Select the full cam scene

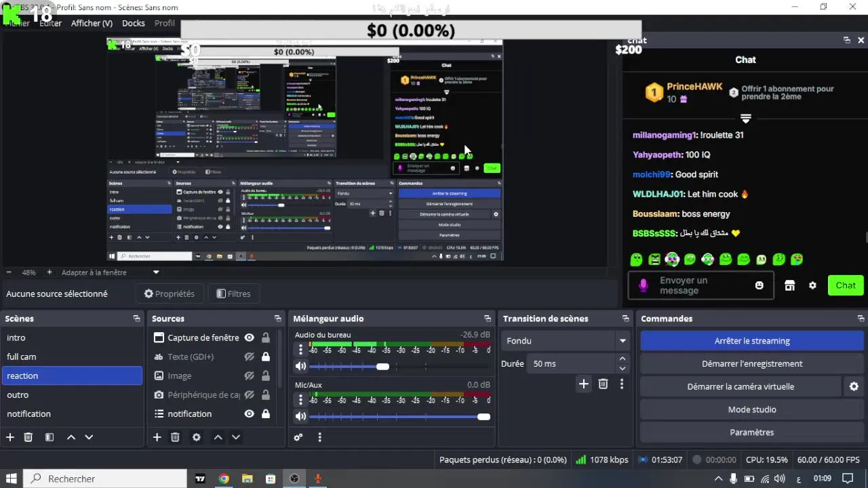click(x=72, y=357)
